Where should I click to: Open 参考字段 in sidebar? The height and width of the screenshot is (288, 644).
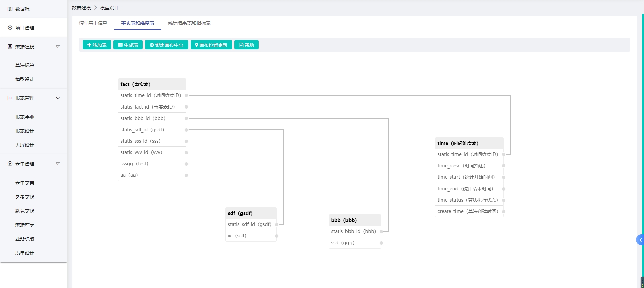click(25, 197)
